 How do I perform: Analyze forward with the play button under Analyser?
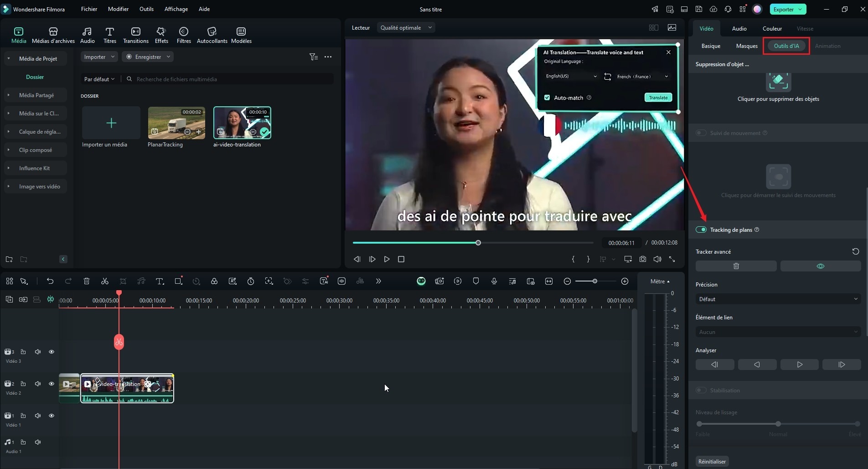[800, 365]
